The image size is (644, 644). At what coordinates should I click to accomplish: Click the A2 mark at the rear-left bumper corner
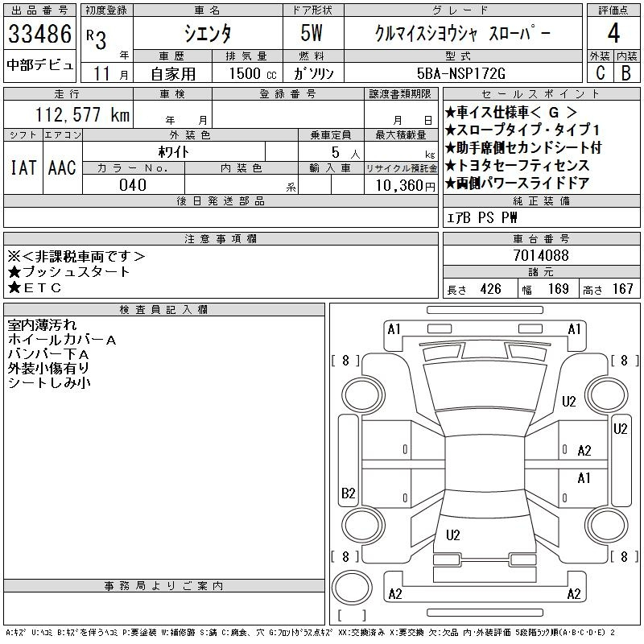coord(394,594)
